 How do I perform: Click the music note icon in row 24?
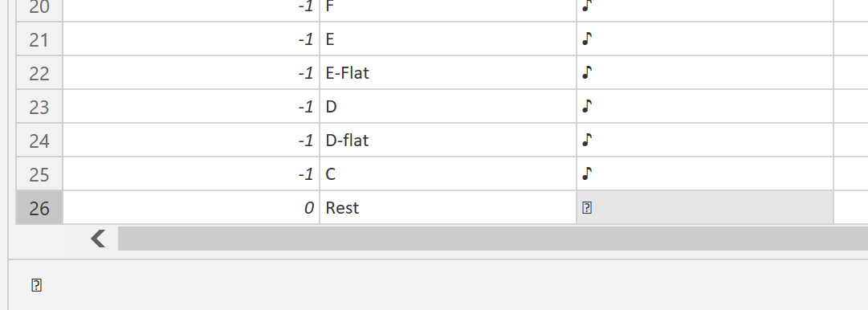(587, 140)
